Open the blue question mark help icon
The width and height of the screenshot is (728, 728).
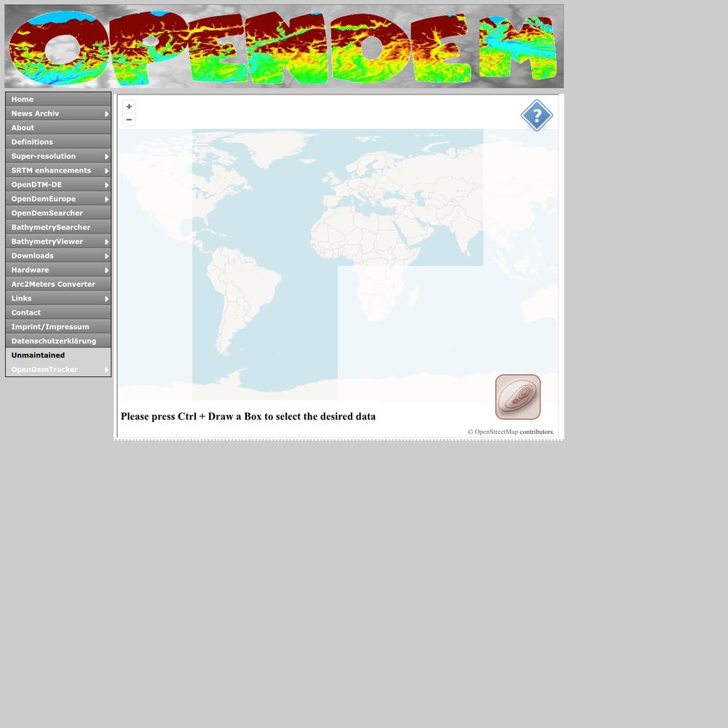point(537,115)
